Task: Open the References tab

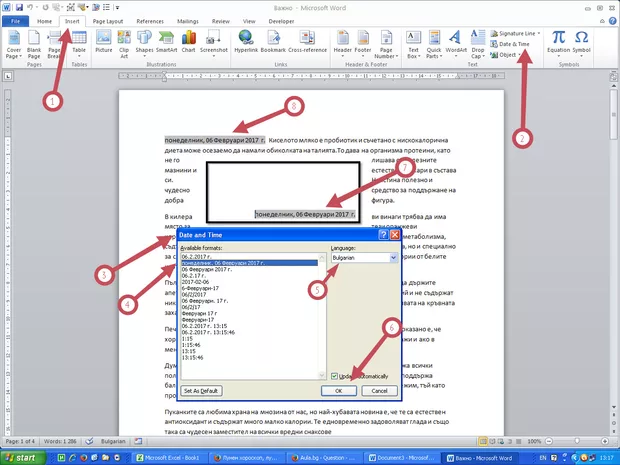Action: coord(150,21)
